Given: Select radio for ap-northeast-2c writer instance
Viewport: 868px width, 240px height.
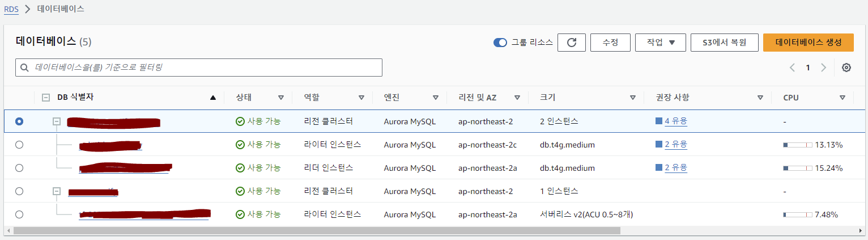Looking at the screenshot, I should pyautogui.click(x=20, y=145).
